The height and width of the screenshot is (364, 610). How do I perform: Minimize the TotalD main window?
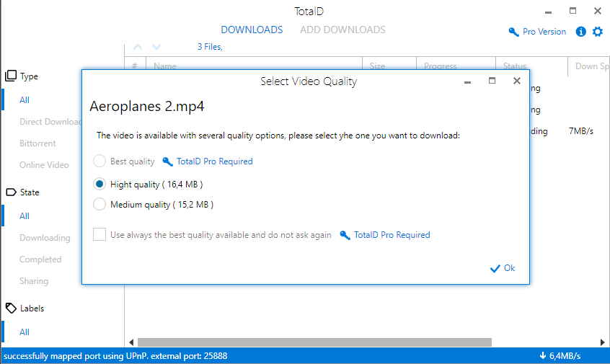548,12
